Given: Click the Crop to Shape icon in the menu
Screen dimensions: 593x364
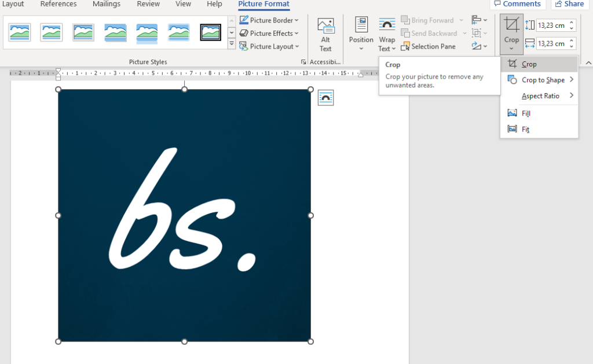Looking at the screenshot, I should (x=512, y=80).
